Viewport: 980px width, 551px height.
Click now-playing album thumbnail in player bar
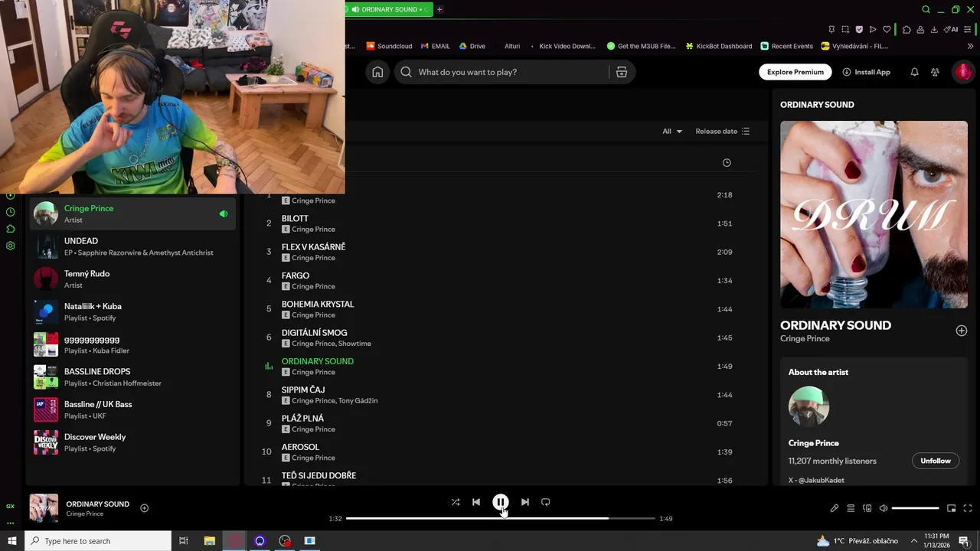pyautogui.click(x=44, y=508)
